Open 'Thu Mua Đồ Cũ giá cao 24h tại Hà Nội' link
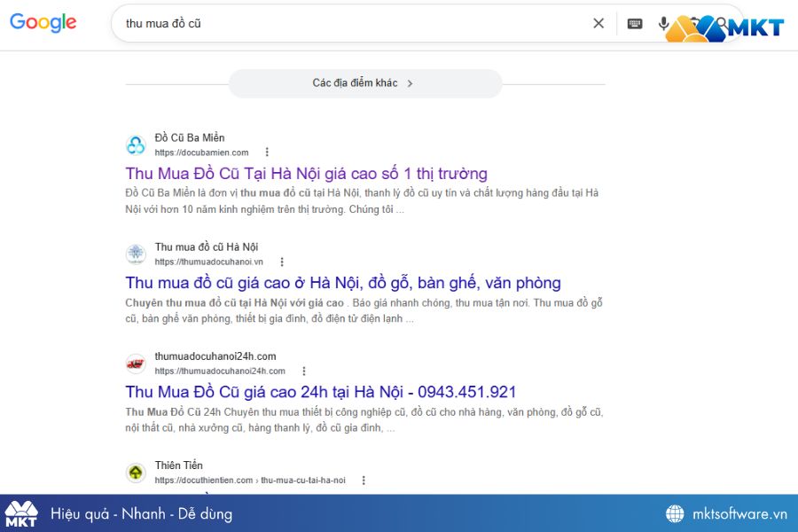Viewport: 798px width, 532px height. (321, 392)
